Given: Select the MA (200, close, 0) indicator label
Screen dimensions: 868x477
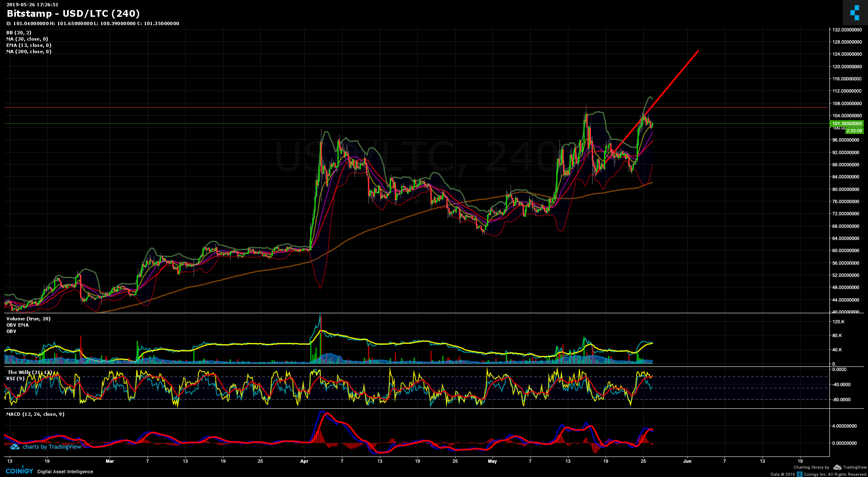Looking at the screenshot, I should (x=29, y=52).
